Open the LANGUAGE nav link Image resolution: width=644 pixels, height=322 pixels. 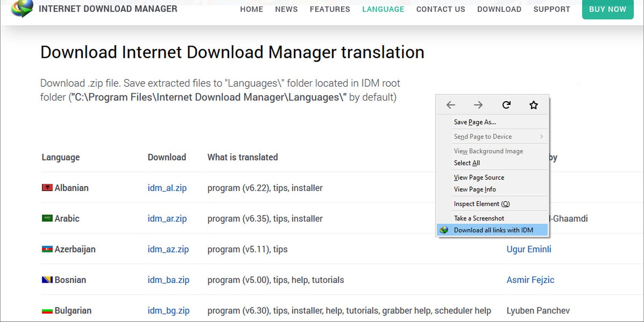tap(383, 9)
